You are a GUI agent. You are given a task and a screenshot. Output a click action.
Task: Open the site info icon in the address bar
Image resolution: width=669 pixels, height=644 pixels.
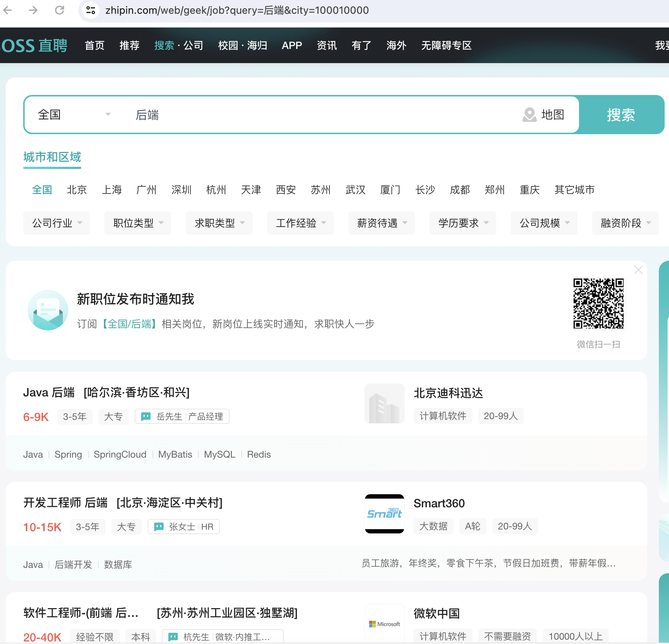click(x=91, y=10)
